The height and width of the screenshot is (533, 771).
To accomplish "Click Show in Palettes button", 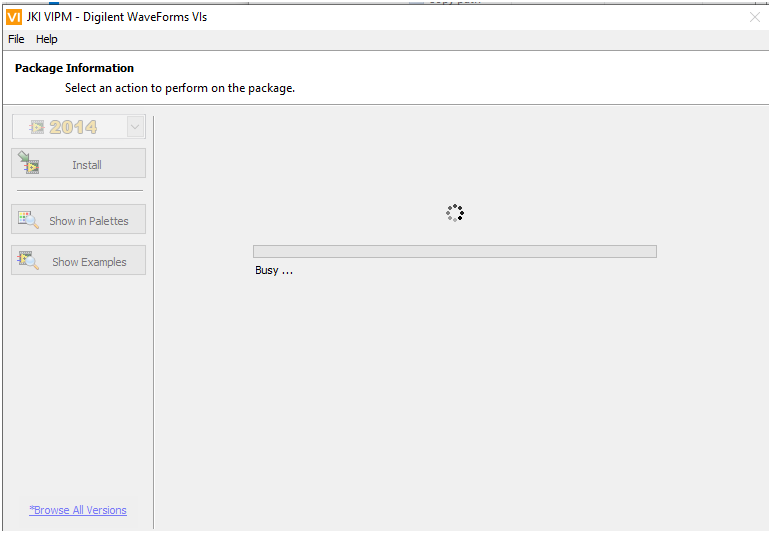I will 79,219.
